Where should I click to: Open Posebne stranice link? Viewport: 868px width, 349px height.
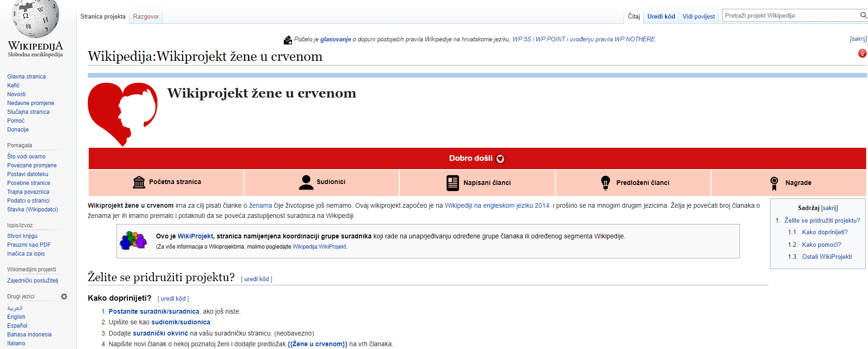[x=29, y=183]
